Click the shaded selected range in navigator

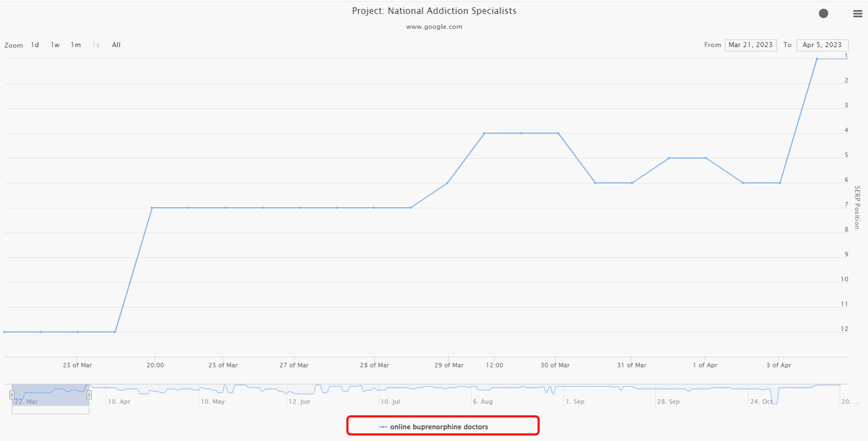(50, 394)
